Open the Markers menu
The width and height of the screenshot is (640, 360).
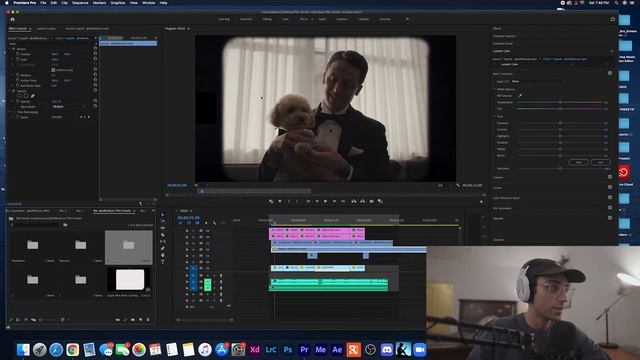(99, 3)
